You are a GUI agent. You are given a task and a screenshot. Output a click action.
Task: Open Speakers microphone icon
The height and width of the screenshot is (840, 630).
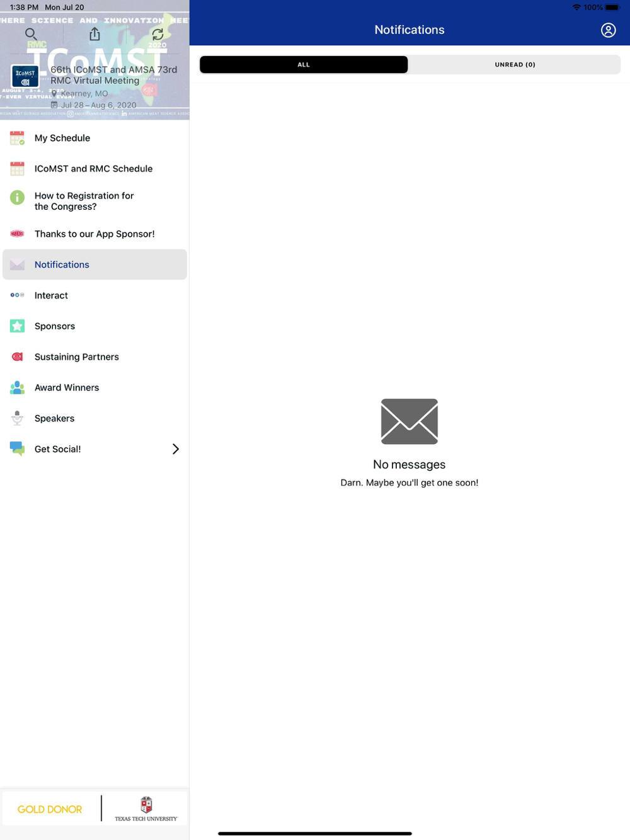click(x=17, y=418)
